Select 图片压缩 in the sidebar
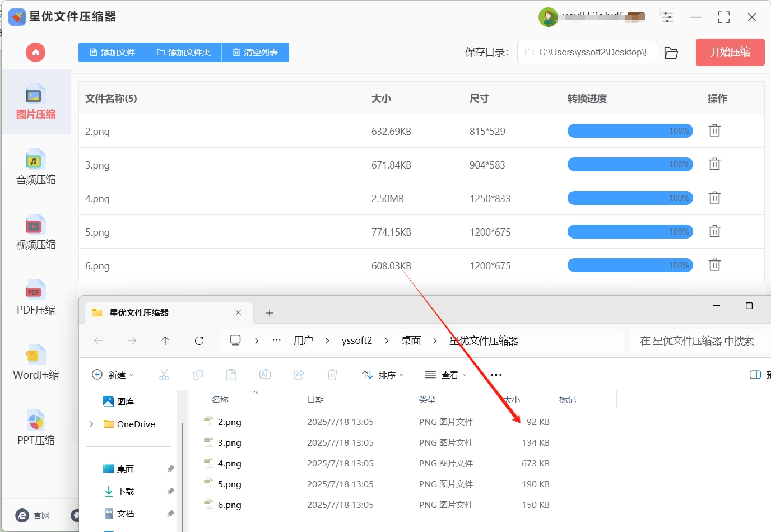This screenshot has width=771, height=532. (36, 102)
